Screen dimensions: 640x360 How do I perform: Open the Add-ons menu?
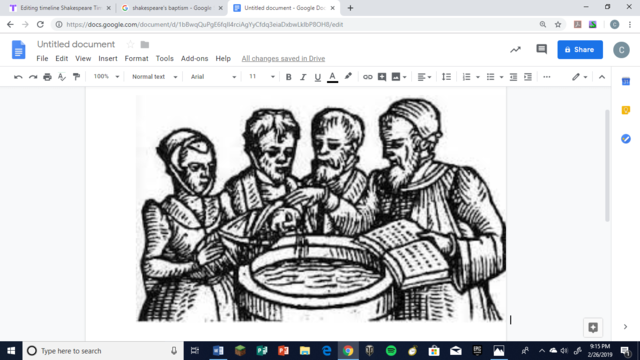[x=194, y=58]
